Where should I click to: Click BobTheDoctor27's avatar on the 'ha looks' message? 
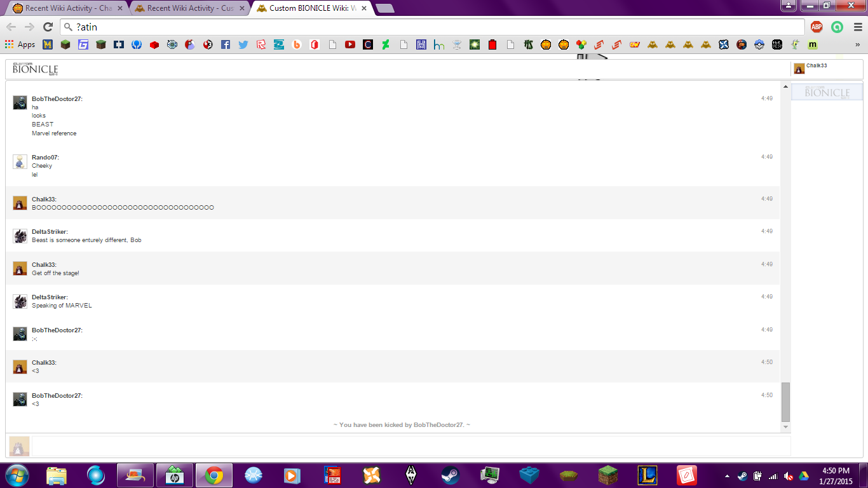pyautogui.click(x=20, y=103)
